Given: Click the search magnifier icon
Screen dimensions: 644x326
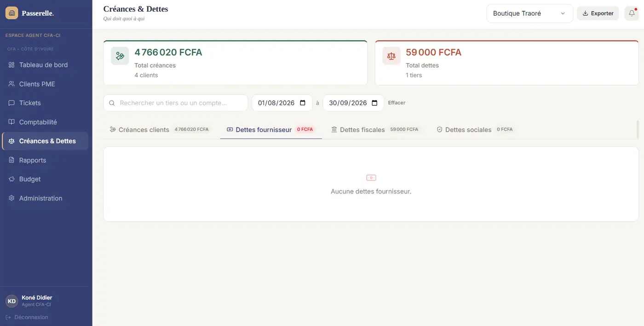Looking at the screenshot, I should click(112, 103).
